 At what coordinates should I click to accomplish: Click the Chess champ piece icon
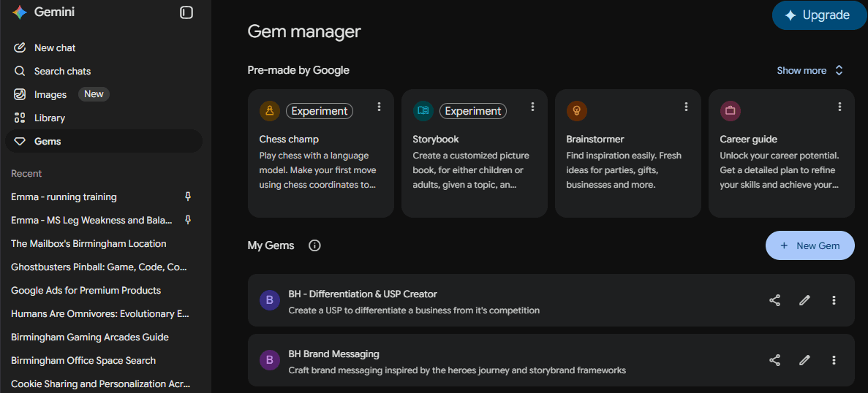pyautogui.click(x=270, y=111)
